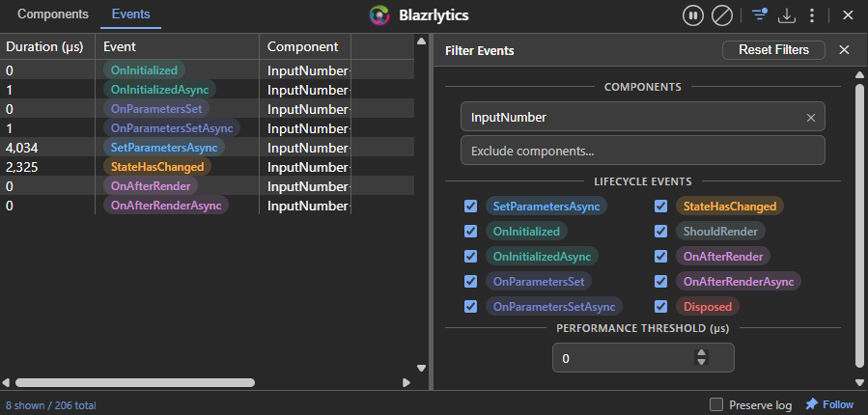Pause event recording
The height and width of the screenshot is (415, 868).
click(x=692, y=15)
